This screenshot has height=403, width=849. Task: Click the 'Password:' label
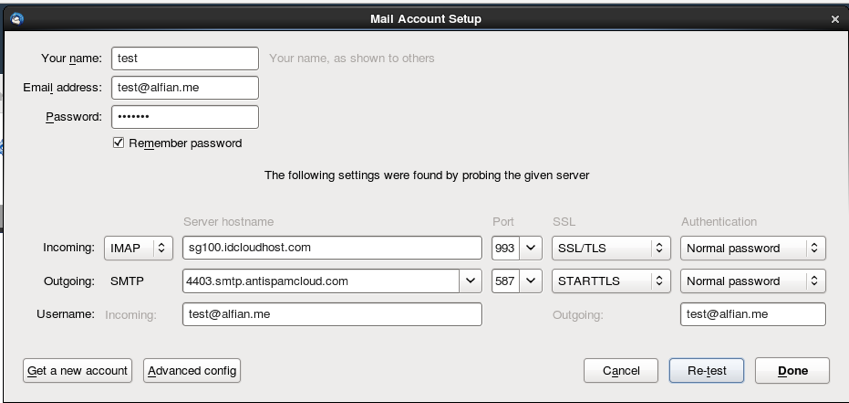74,116
